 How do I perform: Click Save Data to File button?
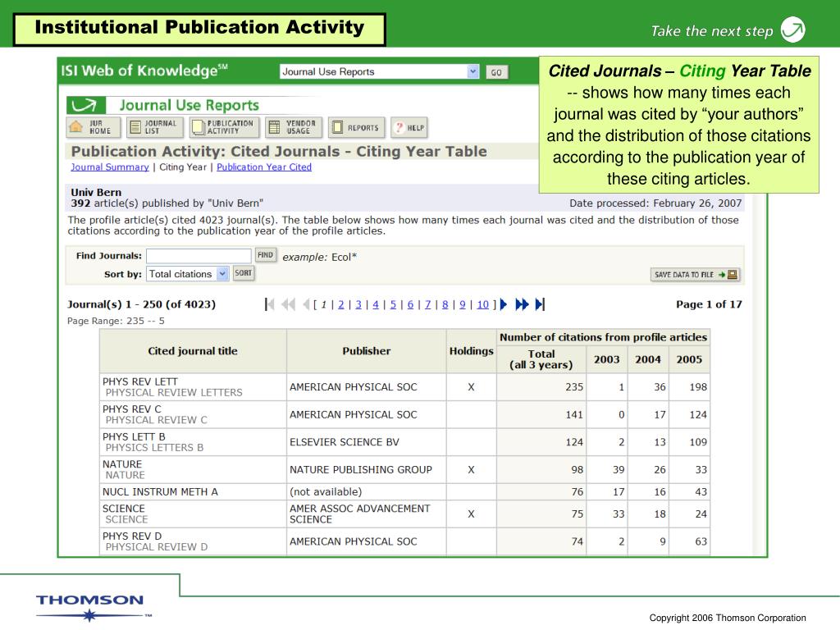(x=696, y=274)
